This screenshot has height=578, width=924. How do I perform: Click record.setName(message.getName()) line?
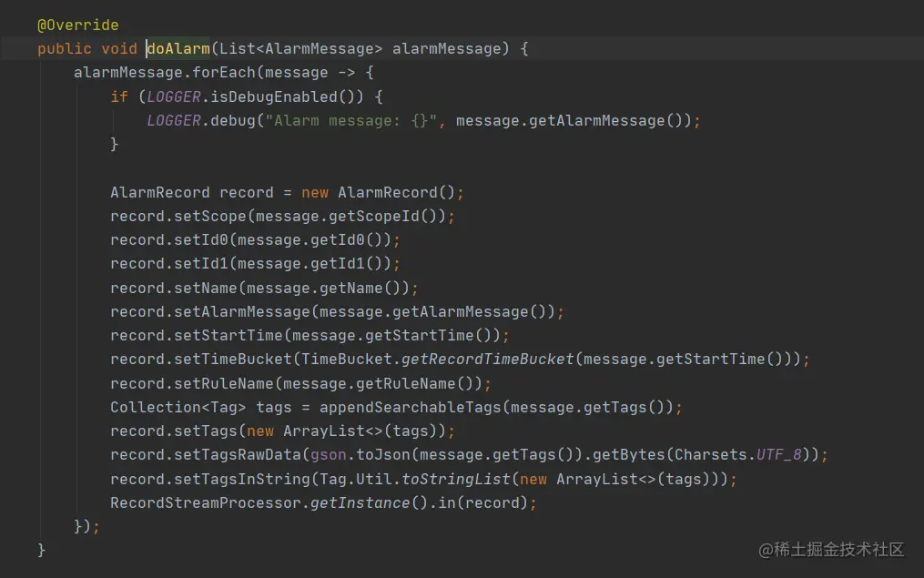(264, 289)
